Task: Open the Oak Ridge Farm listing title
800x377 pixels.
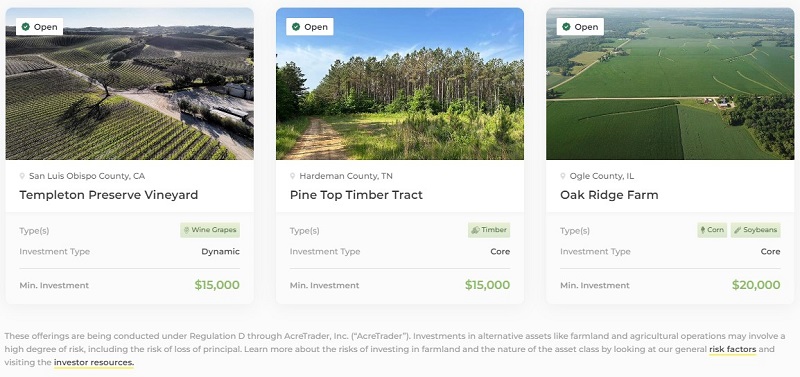Action: (x=609, y=195)
